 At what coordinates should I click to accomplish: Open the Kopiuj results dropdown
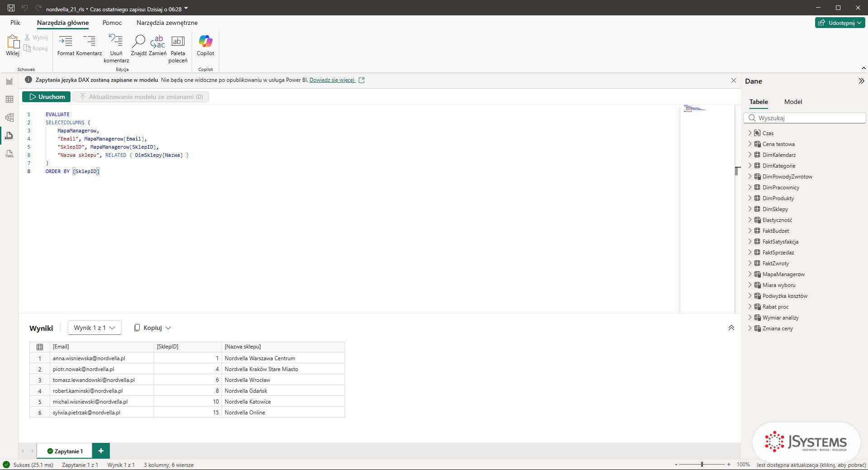coord(153,328)
